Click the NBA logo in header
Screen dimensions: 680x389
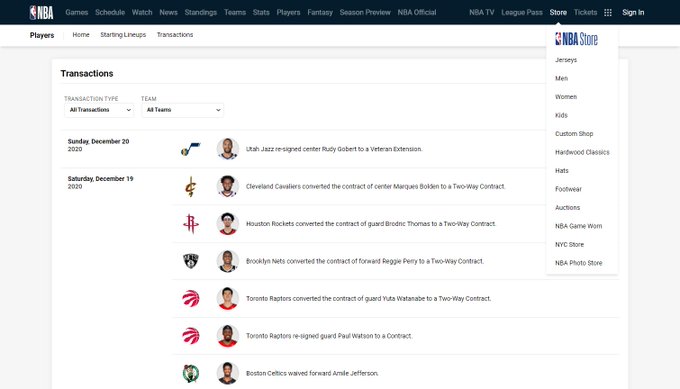[x=41, y=13]
